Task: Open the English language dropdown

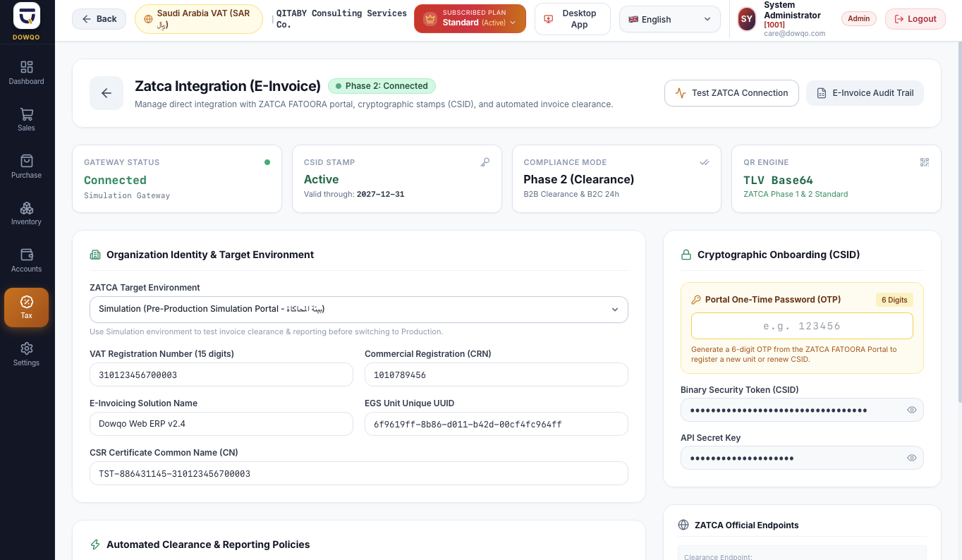Action: point(670,19)
